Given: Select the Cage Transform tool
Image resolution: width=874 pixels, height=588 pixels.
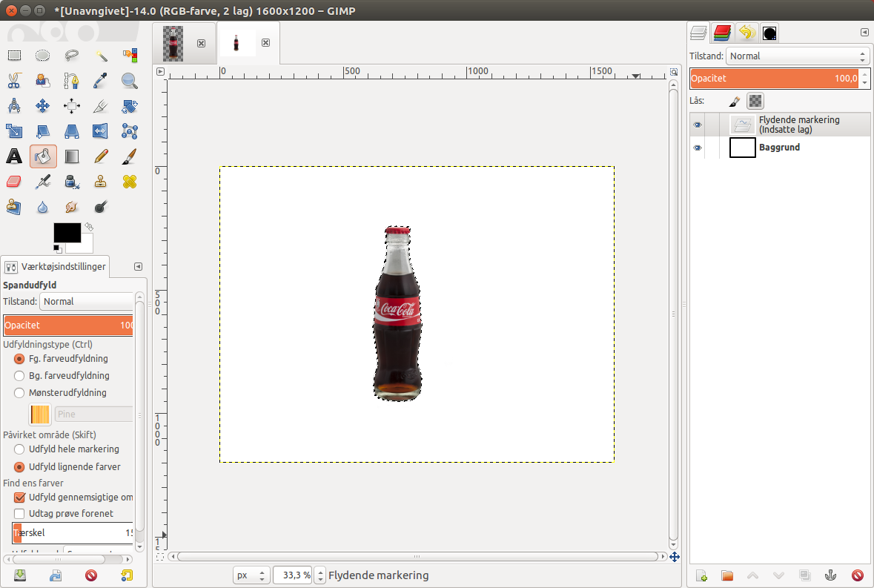Looking at the screenshot, I should [130, 131].
